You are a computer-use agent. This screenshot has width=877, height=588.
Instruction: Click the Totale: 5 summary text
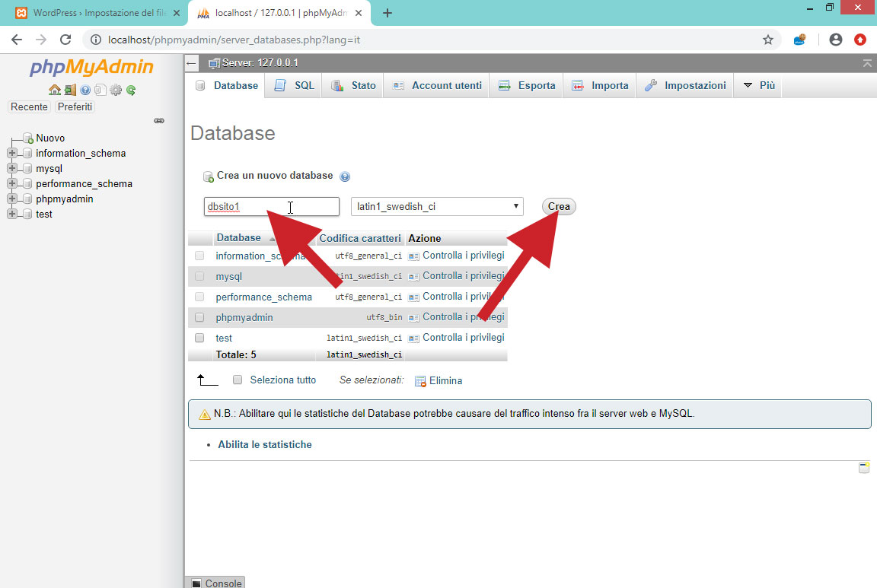point(236,355)
